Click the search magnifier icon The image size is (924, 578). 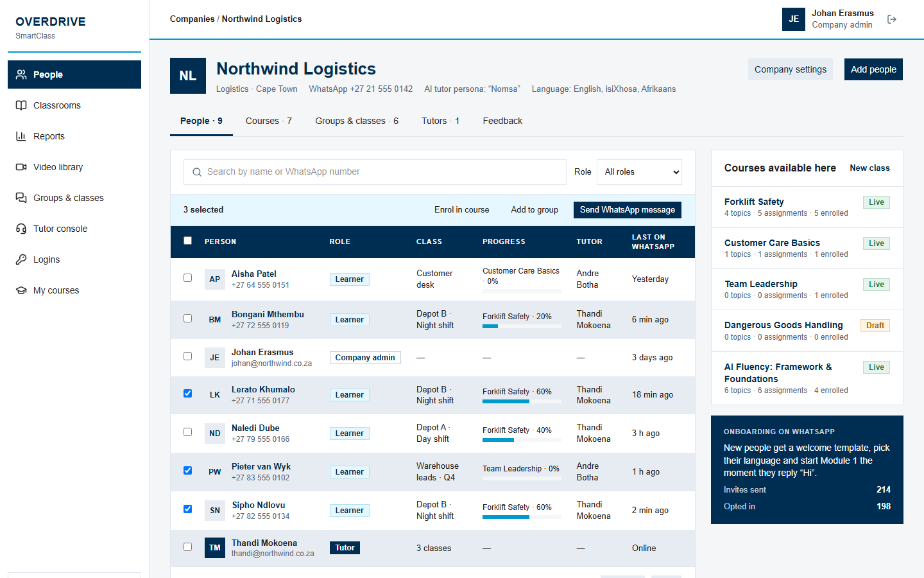[x=197, y=172]
